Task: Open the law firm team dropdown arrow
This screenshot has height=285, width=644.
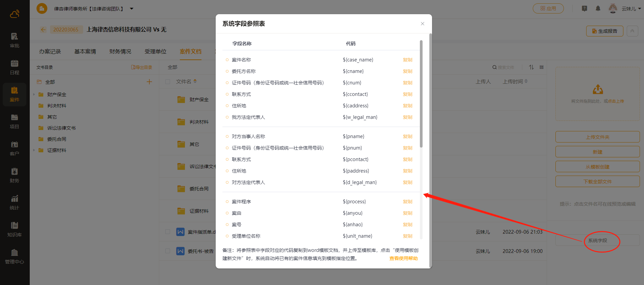Action: 132,9
